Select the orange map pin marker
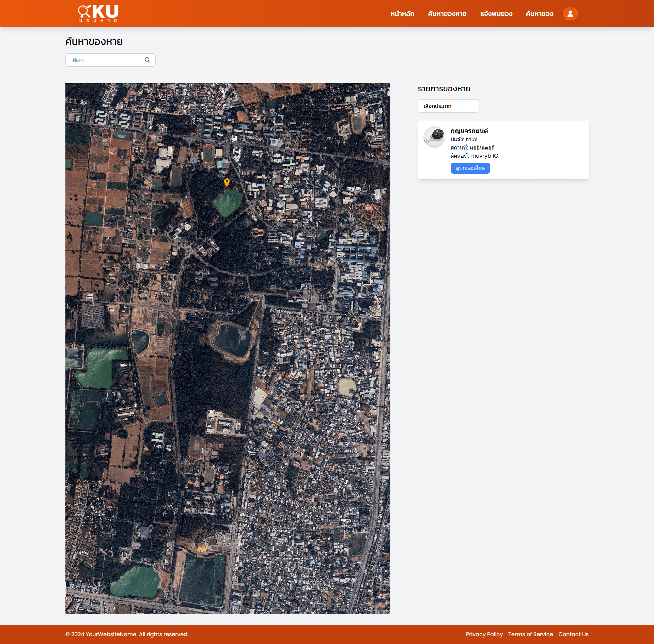Viewport: 654px width, 644px height. click(227, 182)
